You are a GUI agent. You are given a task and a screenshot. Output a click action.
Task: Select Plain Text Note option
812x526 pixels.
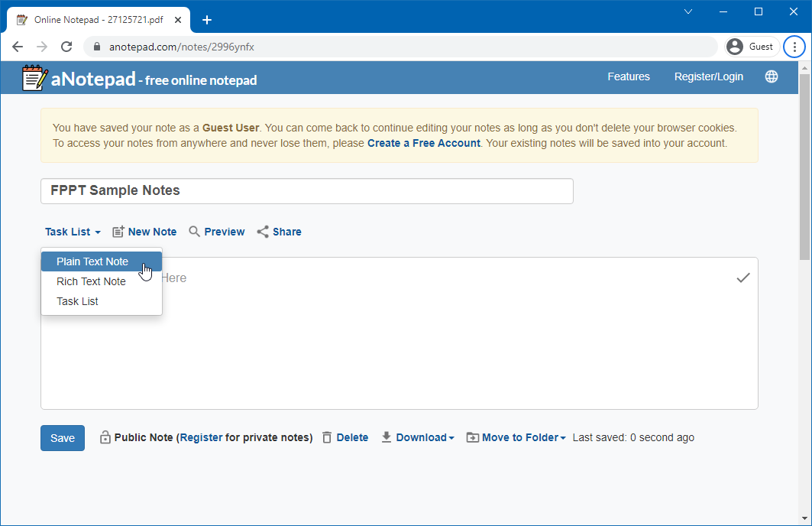(92, 261)
